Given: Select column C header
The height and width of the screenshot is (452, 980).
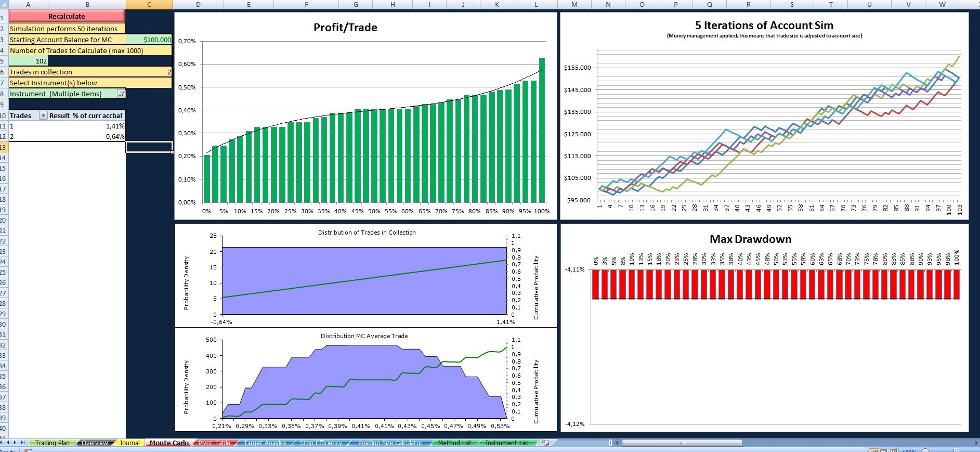Looking at the screenshot, I should click(x=149, y=4).
